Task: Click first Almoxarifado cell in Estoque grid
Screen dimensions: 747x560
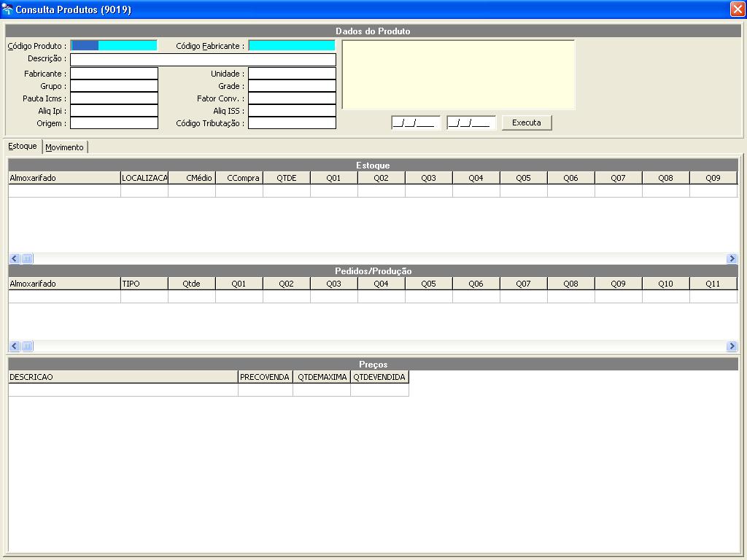Action: point(64,191)
